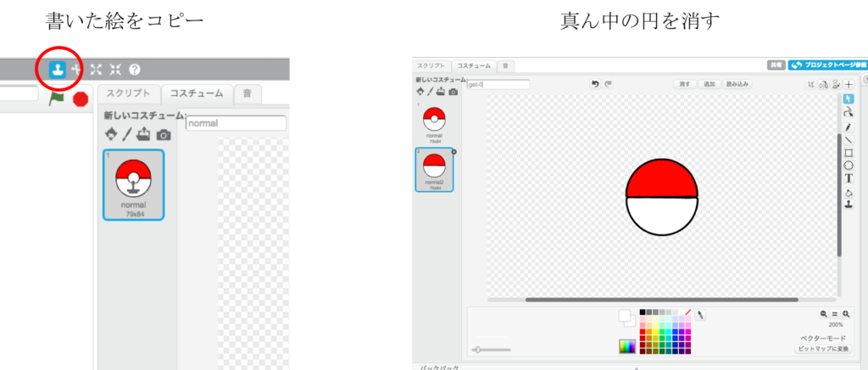Choose costume from library icon in left screenshot

tap(112, 134)
